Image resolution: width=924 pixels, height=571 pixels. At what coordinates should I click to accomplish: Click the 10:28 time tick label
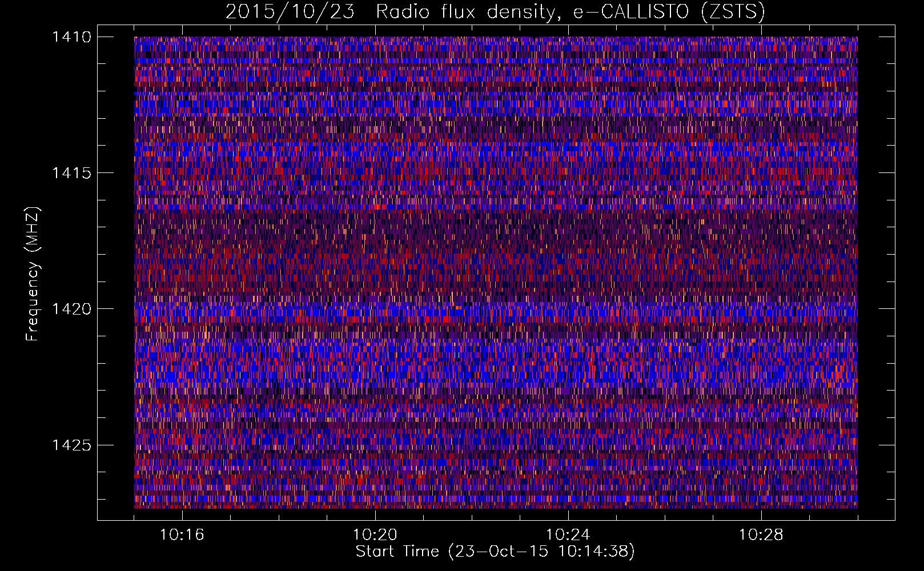[x=761, y=535]
